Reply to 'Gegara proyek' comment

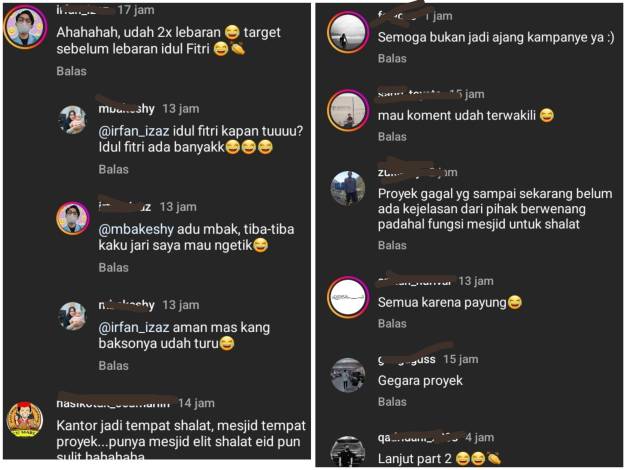tap(392, 402)
